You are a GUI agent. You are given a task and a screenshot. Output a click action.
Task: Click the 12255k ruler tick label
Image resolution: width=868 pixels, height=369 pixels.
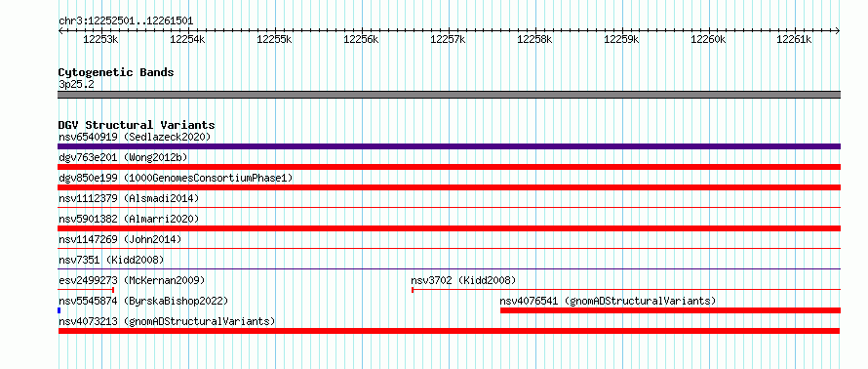(x=274, y=39)
